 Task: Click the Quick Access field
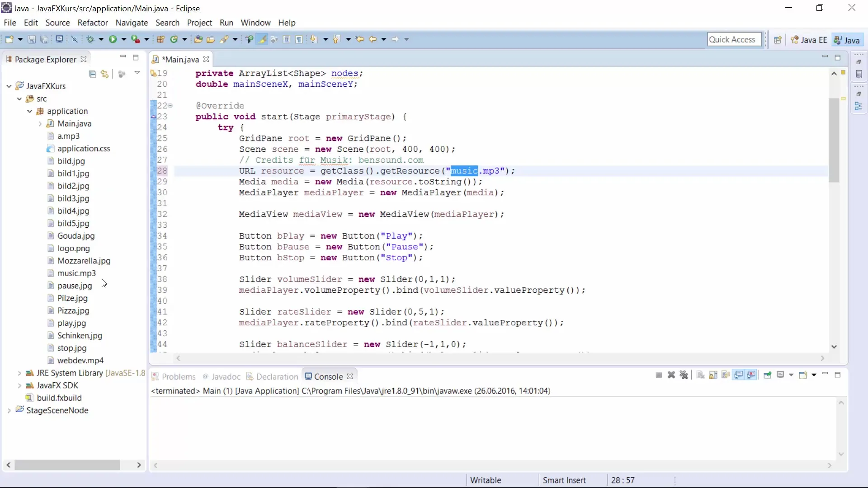pos(734,39)
